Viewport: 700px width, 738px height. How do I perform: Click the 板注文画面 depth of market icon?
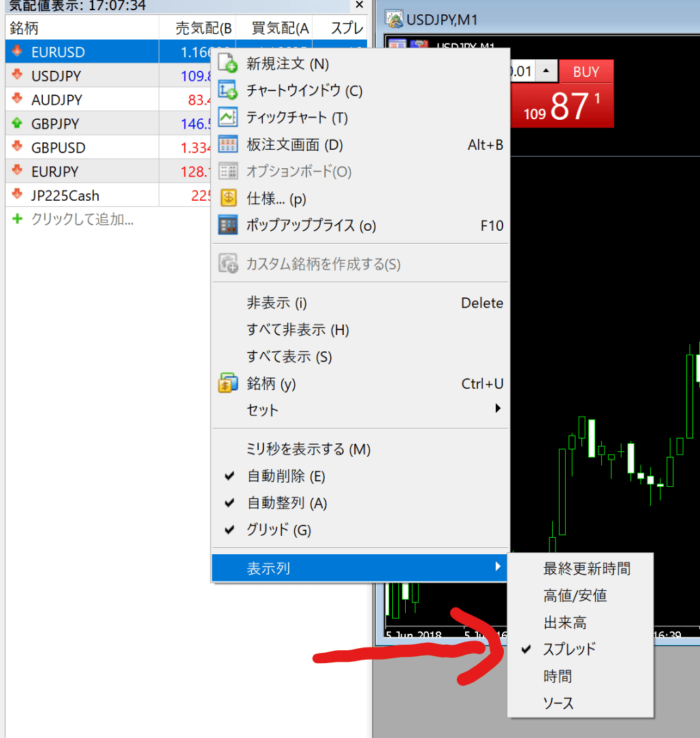point(228,144)
